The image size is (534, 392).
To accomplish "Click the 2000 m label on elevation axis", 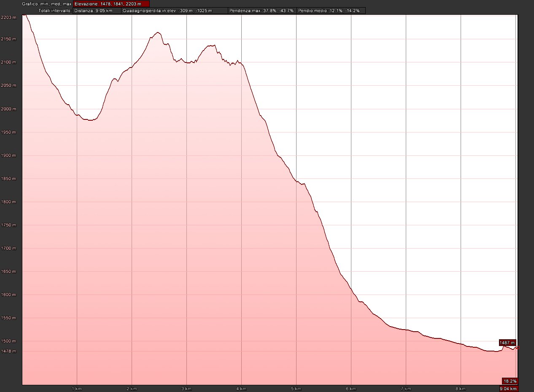I will [8, 109].
